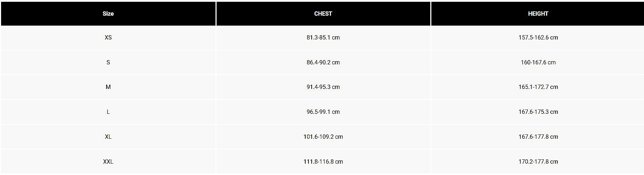Click chest value 96.5-99.1 cm
The width and height of the screenshot is (644, 175).
(323, 112)
